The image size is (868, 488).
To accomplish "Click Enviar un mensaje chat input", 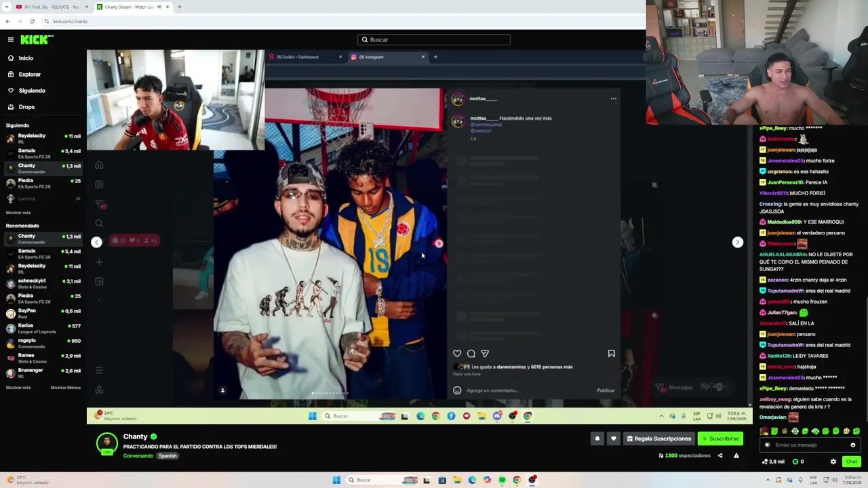I will pyautogui.click(x=810, y=445).
